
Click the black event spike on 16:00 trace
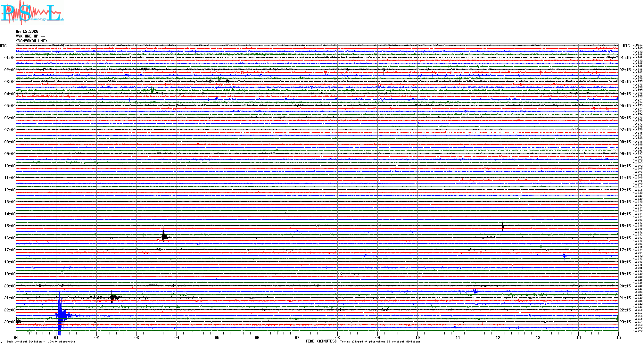pos(164,237)
